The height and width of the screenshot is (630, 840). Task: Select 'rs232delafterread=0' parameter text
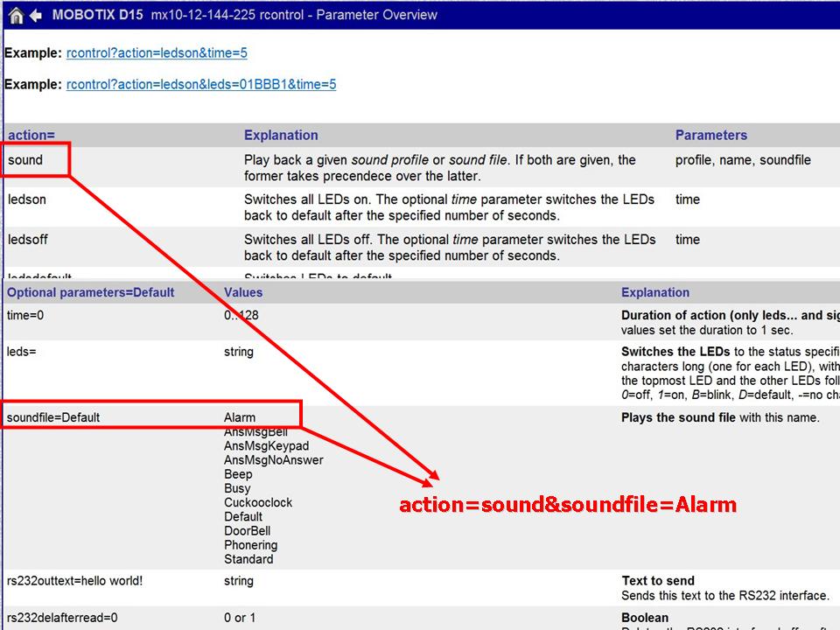[x=61, y=618]
